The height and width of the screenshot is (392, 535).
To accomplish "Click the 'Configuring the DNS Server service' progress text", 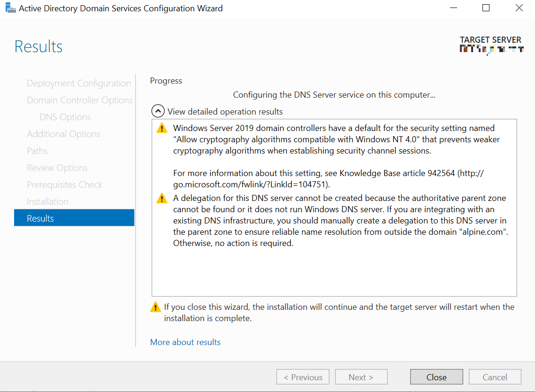I will pyautogui.click(x=334, y=94).
